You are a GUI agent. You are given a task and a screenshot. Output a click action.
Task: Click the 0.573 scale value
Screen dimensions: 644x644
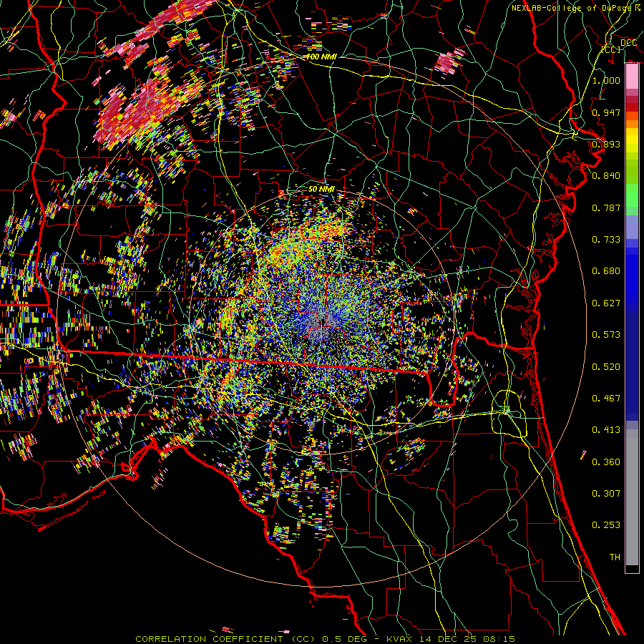(x=606, y=335)
